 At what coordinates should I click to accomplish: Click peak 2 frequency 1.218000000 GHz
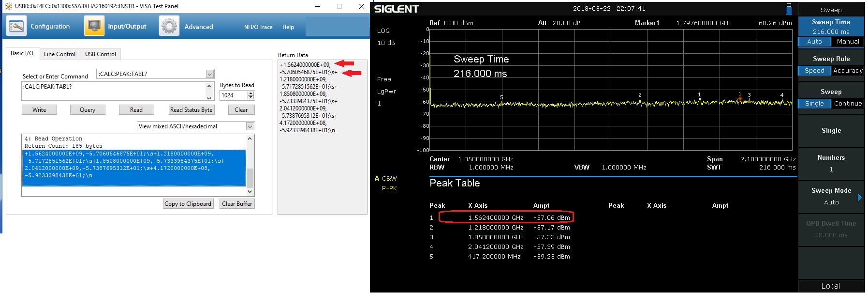tap(496, 228)
